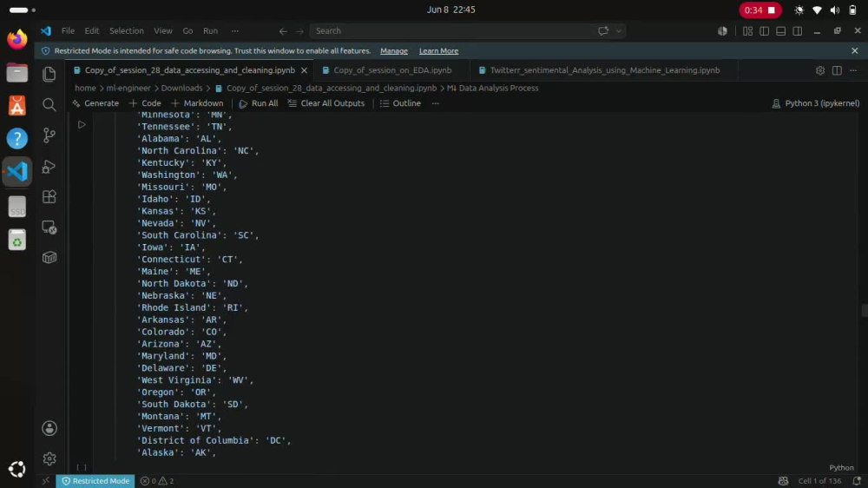
Task: Open Files from the Ubuntu dock
Action: tap(17, 73)
